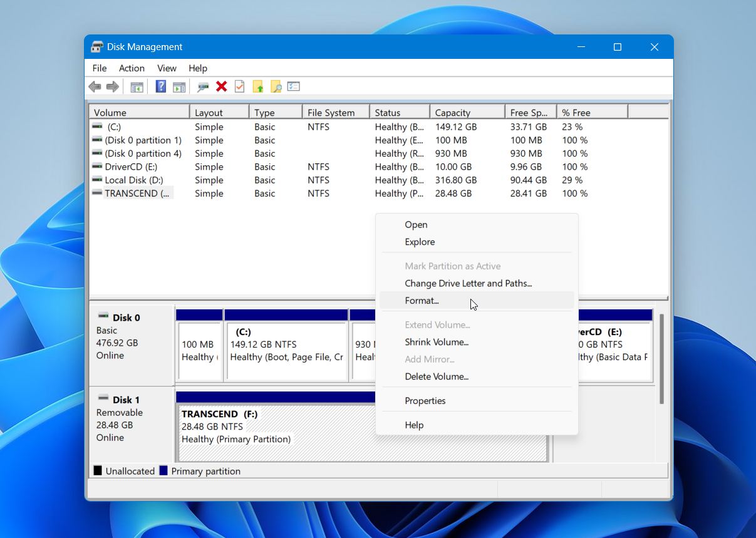756x538 pixels.
Task: Click the Back arrow toolbar icon
Action: [x=95, y=87]
